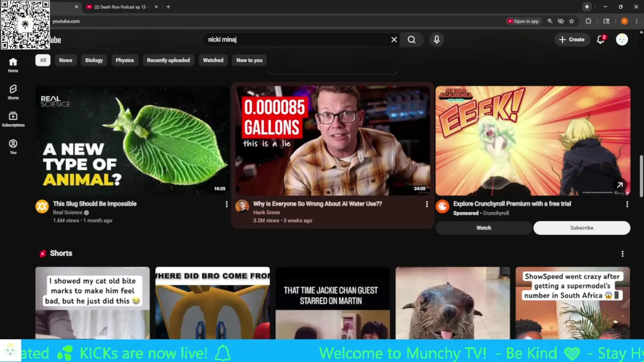The height and width of the screenshot is (362, 644).
Task: Click the crossed-eye icon in address bar
Action: click(560, 21)
